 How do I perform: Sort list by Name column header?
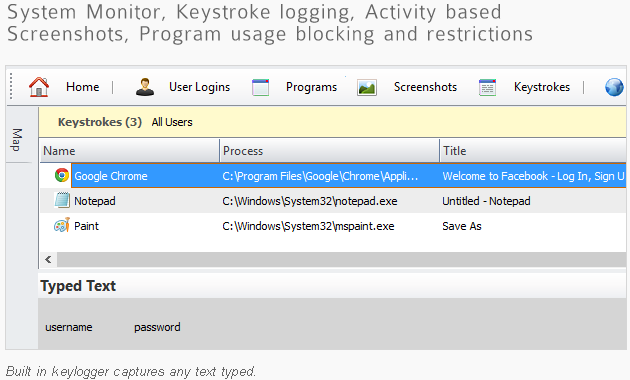(129, 151)
